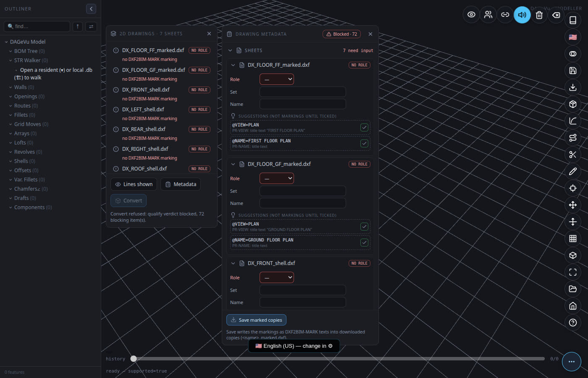
Task: Click the US flag language icon
Action: 573,37
